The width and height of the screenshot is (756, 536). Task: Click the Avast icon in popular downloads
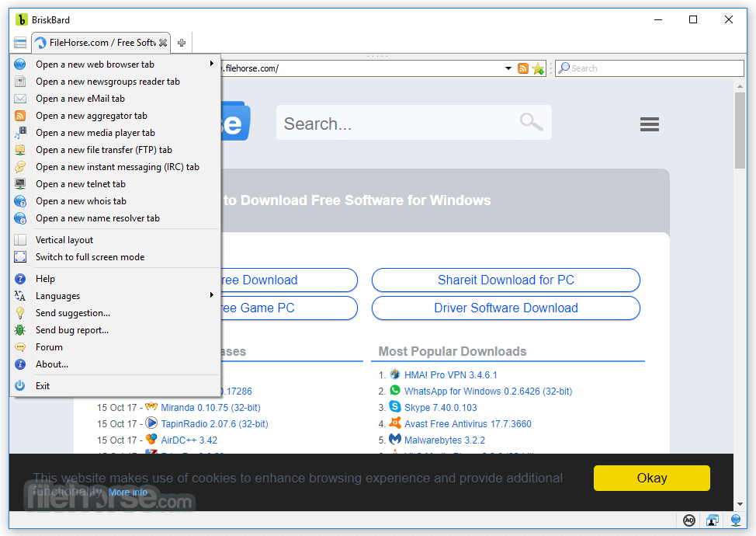point(395,423)
